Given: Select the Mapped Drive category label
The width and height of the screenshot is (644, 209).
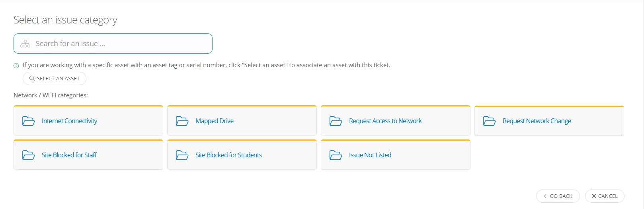Looking at the screenshot, I should tap(215, 121).
